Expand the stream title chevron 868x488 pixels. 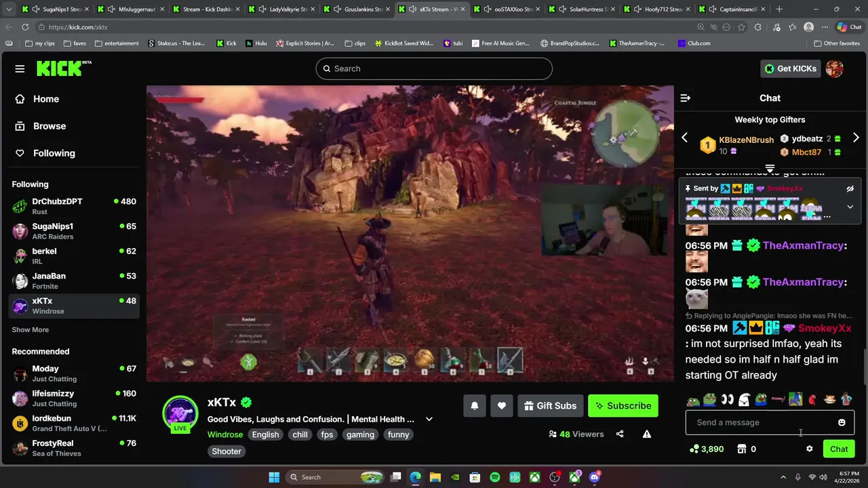click(429, 419)
